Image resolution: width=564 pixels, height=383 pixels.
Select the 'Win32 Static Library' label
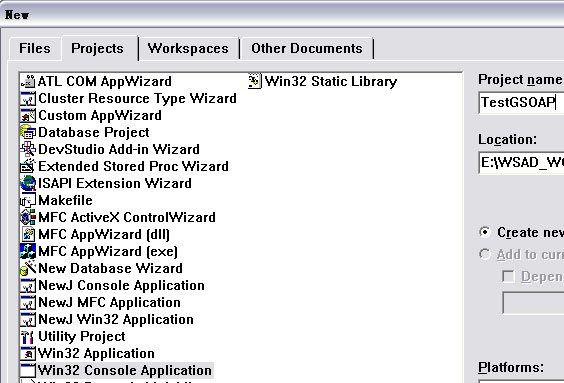[x=331, y=81]
